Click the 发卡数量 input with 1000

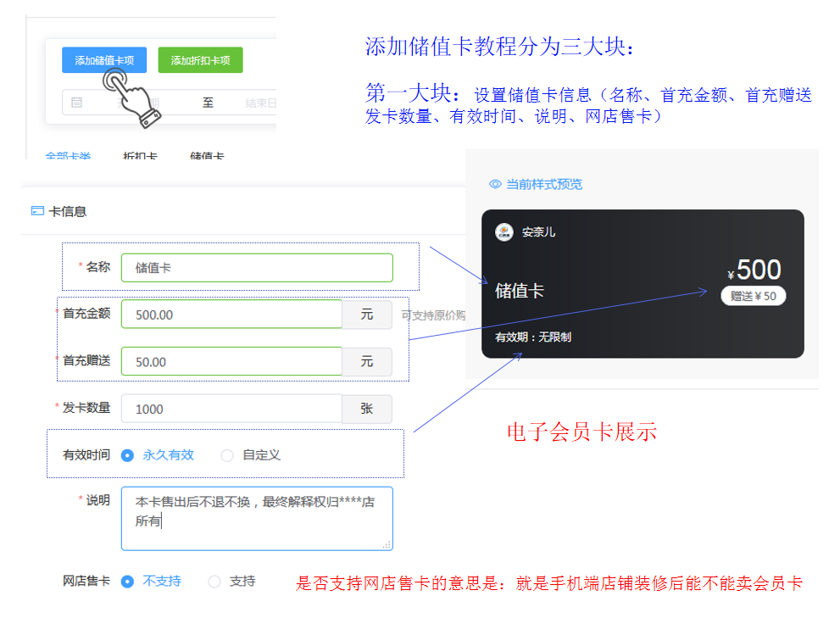(x=231, y=409)
